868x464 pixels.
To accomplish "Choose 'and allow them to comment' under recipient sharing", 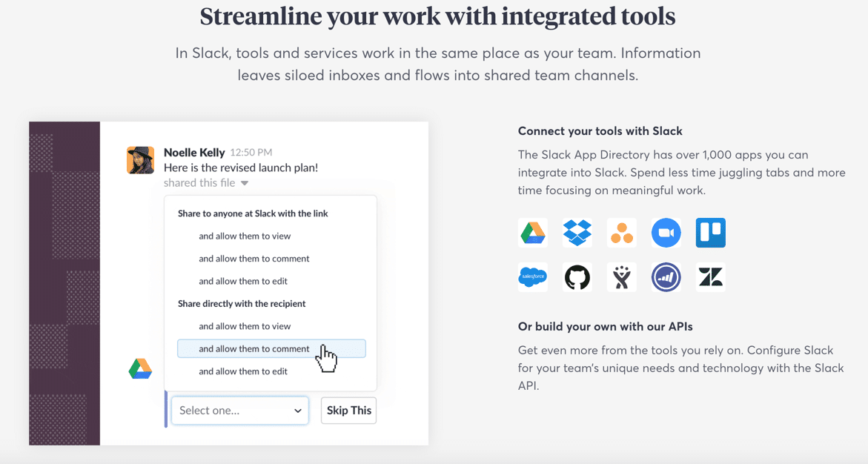I will coord(255,348).
